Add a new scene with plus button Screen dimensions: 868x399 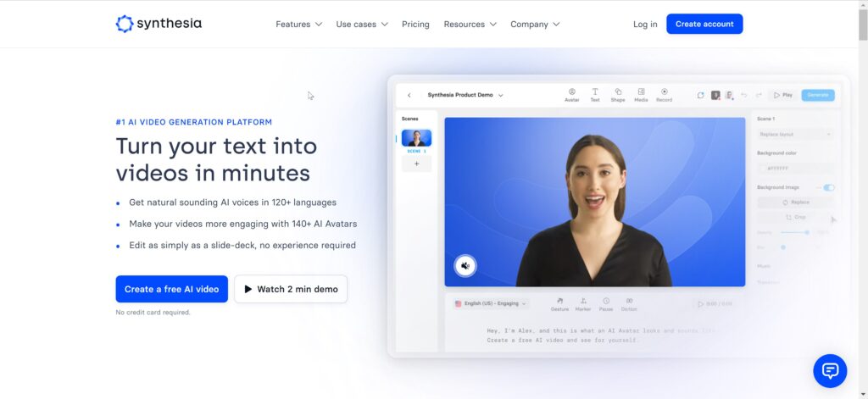click(x=417, y=163)
